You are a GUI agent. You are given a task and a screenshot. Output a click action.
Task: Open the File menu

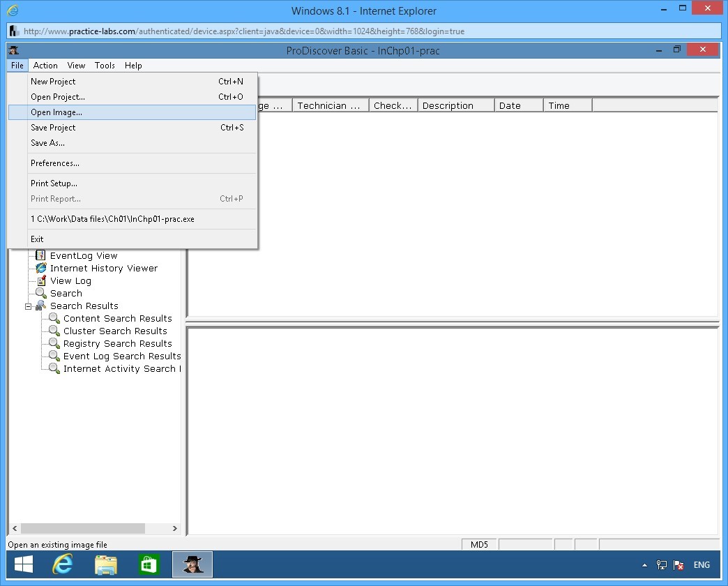coord(17,66)
